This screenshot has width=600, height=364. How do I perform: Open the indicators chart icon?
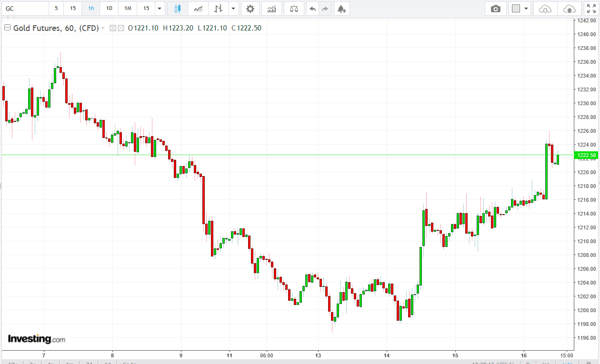tap(271, 9)
